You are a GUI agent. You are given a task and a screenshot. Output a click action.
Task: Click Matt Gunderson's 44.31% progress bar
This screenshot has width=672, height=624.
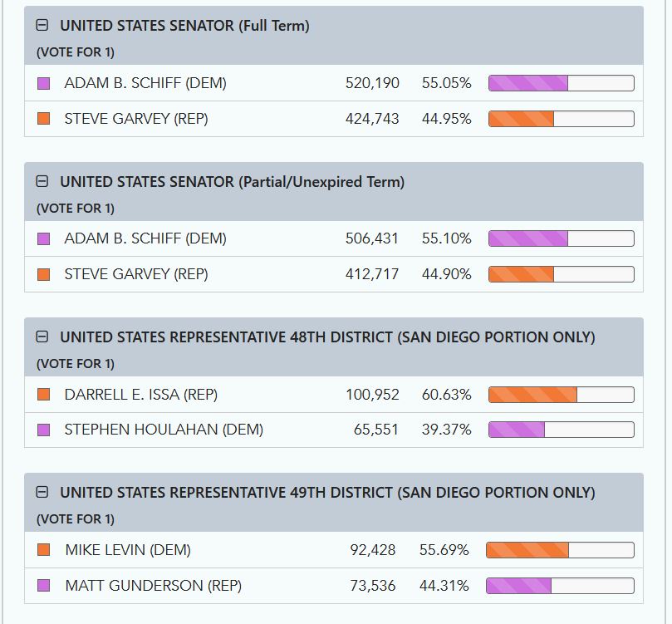[x=559, y=586]
